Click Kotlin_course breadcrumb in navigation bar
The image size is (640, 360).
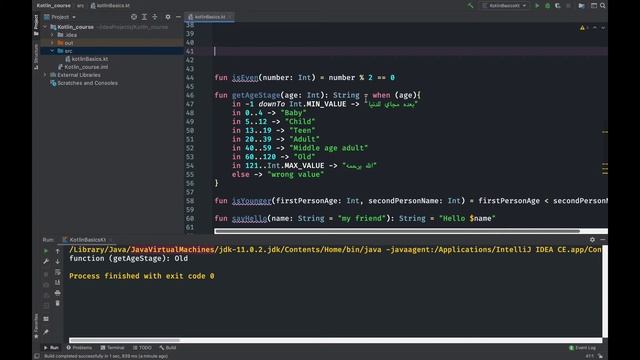coord(53,6)
